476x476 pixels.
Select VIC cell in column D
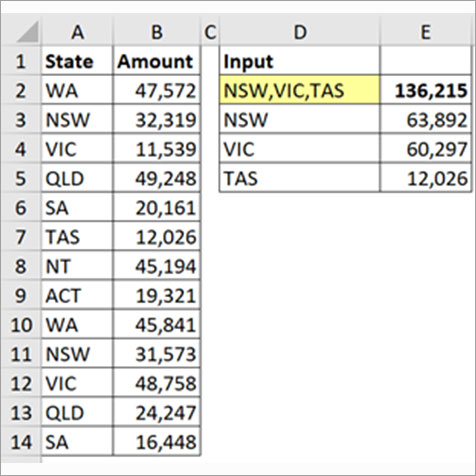pyautogui.click(x=299, y=149)
